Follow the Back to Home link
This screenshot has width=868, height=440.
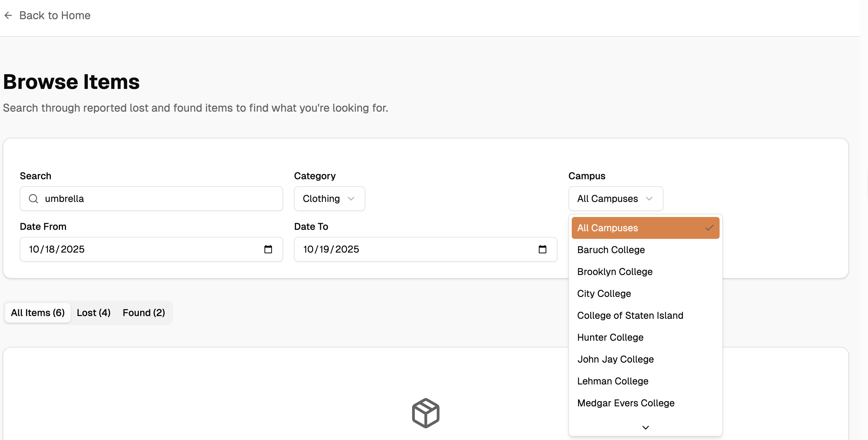pyautogui.click(x=54, y=16)
